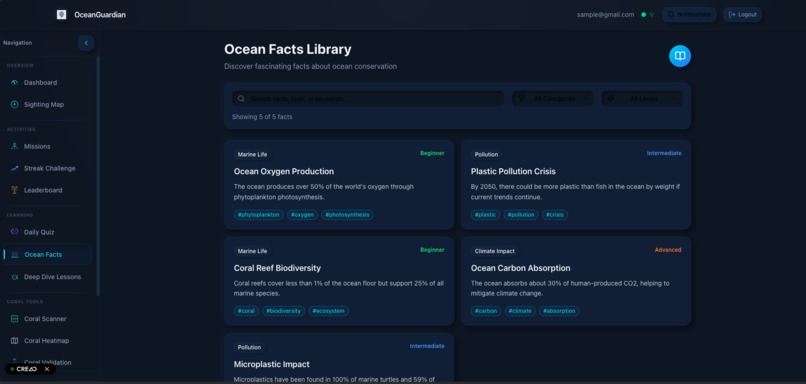Click the Notifications button
Screen dimensions: 806x384
[x=689, y=14]
